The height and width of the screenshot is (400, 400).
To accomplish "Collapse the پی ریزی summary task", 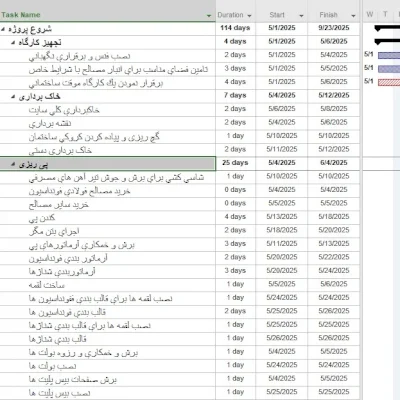I will [13, 164].
